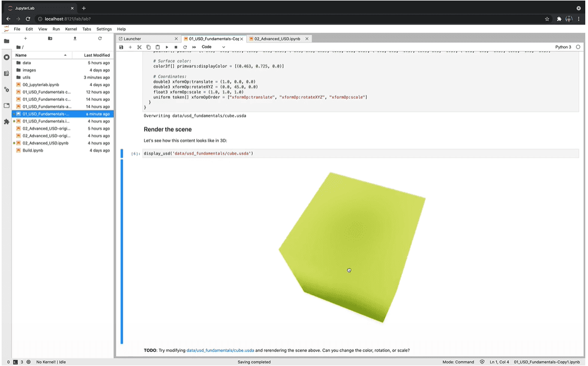Screen dimensions: 588x366
Task: Run the selected cell with the play icon
Action: [167, 47]
